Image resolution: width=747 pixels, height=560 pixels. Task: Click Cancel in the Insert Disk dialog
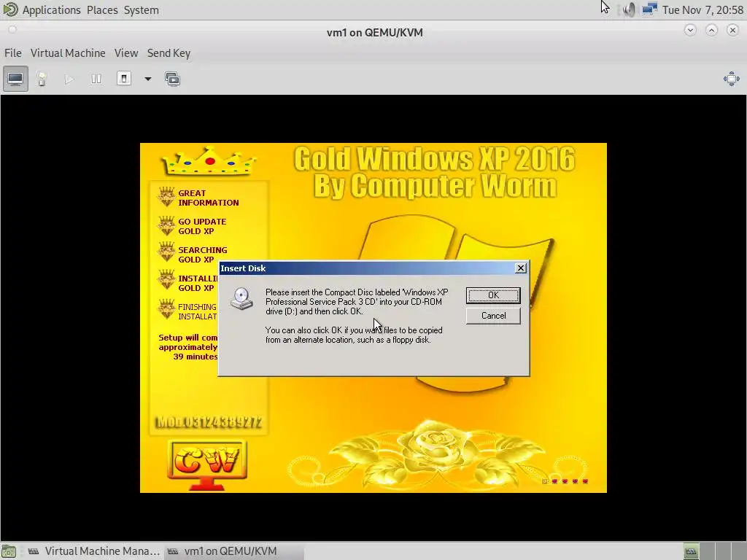[x=493, y=316]
